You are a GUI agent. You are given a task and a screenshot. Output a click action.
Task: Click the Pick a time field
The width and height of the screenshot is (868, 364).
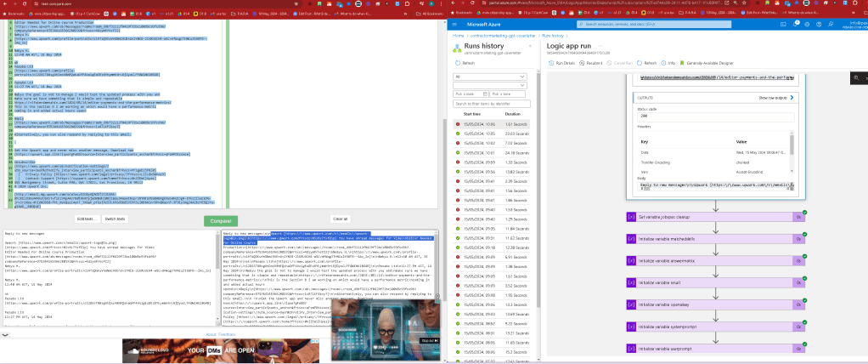[x=510, y=94]
